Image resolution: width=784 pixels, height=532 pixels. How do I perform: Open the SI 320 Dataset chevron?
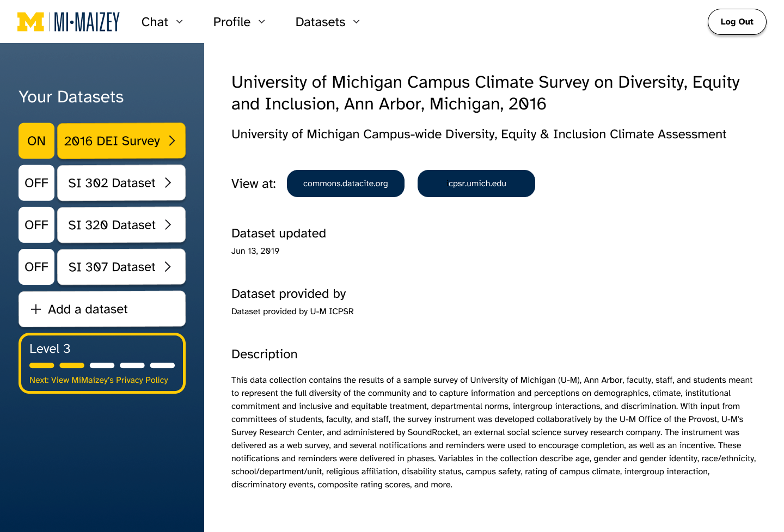(x=168, y=225)
